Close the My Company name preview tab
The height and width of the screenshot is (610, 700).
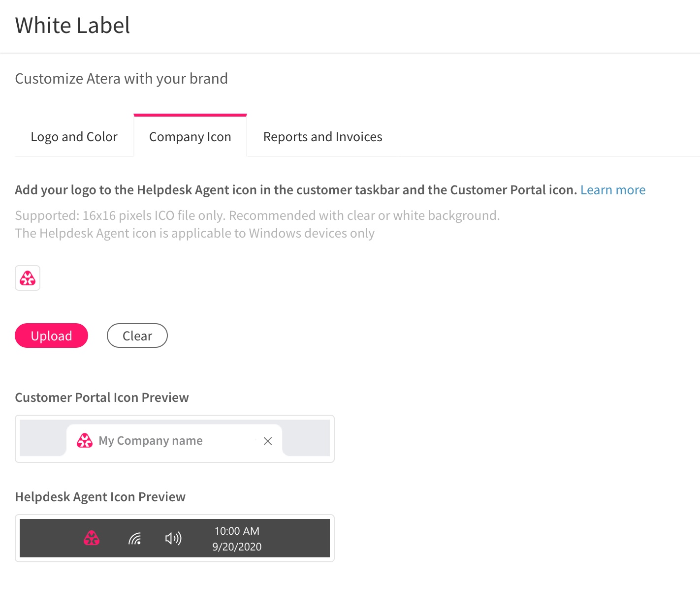coord(268,441)
